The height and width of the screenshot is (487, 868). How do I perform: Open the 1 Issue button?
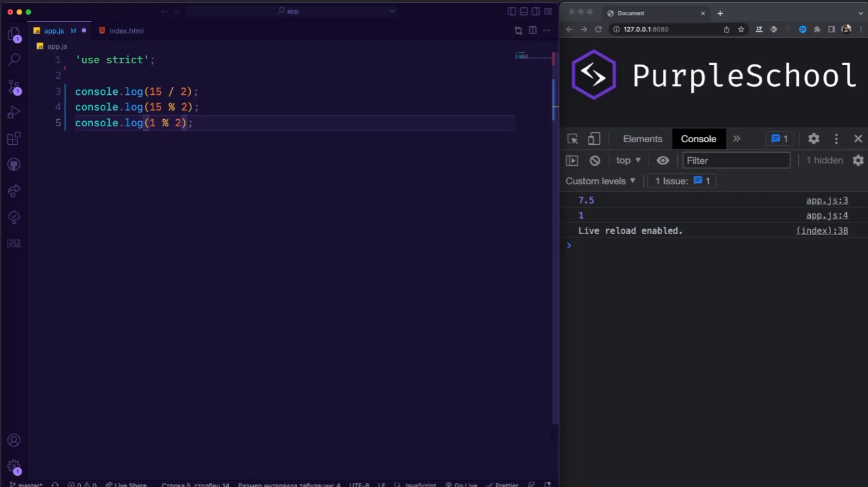coord(682,181)
